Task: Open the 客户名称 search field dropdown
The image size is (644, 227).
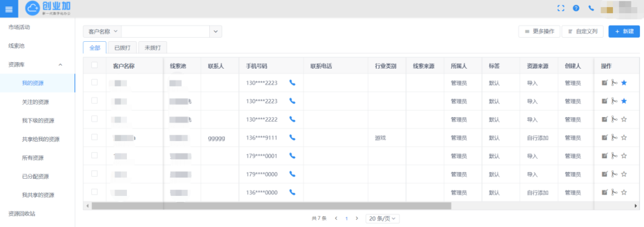Action: point(103,31)
